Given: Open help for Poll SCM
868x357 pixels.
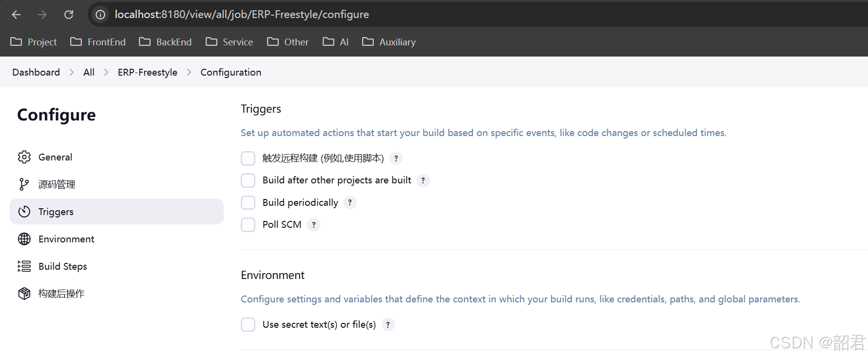Looking at the screenshot, I should tap(314, 225).
